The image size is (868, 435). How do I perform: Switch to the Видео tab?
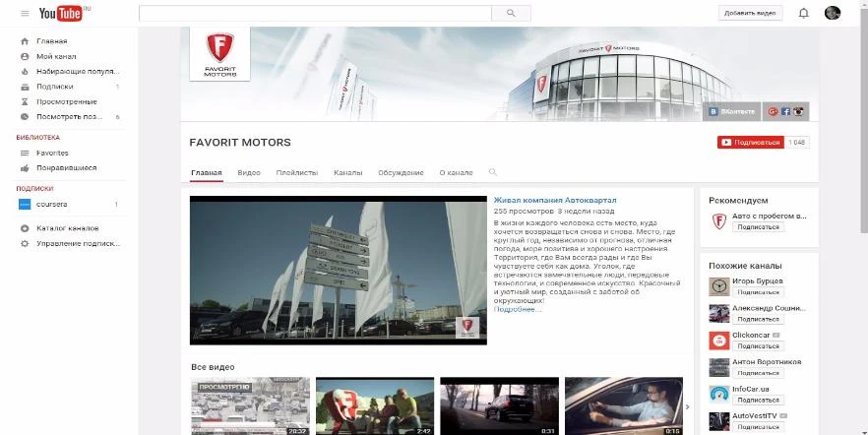[249, 172]
